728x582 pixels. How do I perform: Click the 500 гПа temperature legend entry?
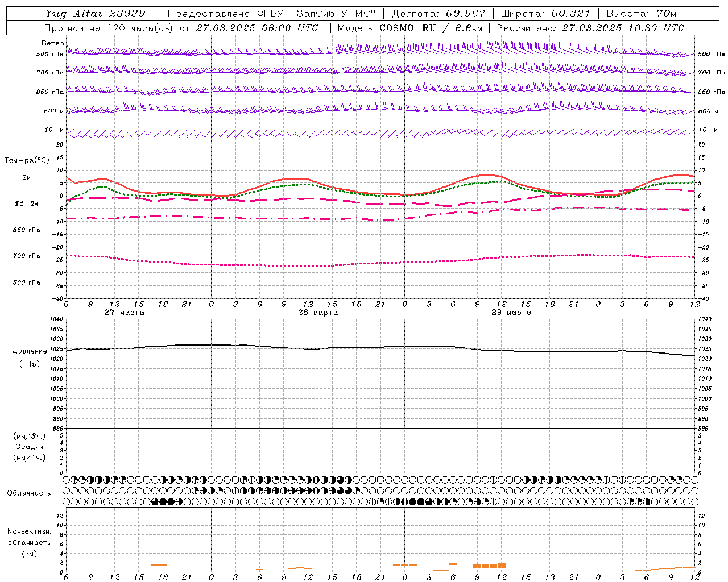click(26, 282)
